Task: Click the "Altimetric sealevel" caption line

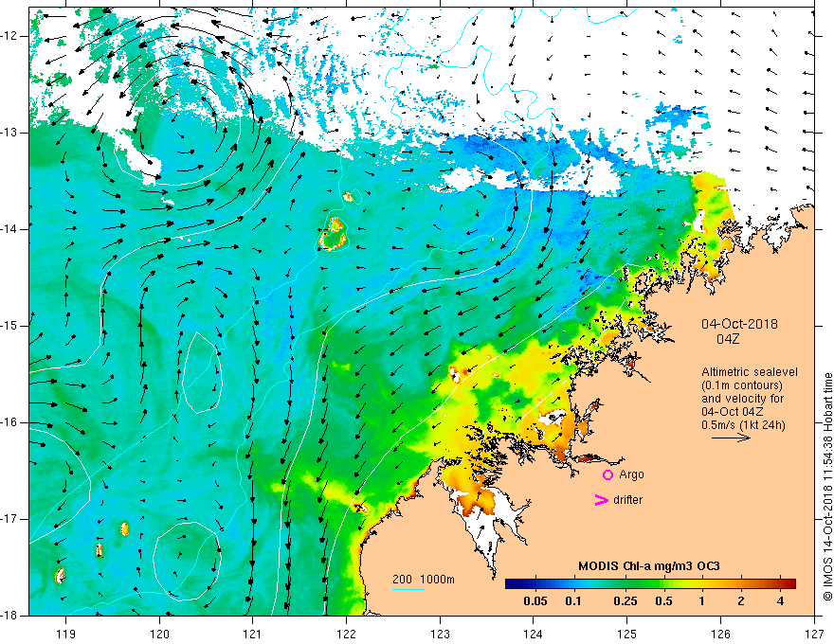Action: click(750, 372)
